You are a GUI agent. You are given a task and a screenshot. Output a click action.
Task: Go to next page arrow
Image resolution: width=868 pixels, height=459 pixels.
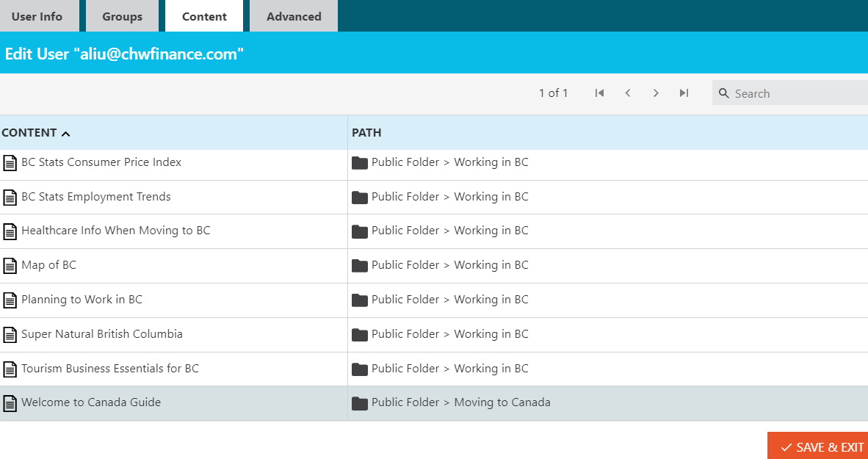[656, 93]
